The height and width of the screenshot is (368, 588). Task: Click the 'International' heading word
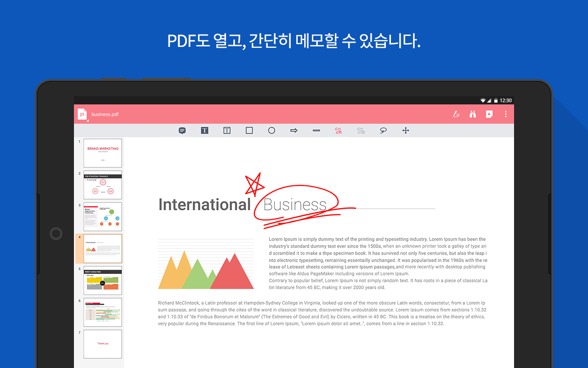204,205
